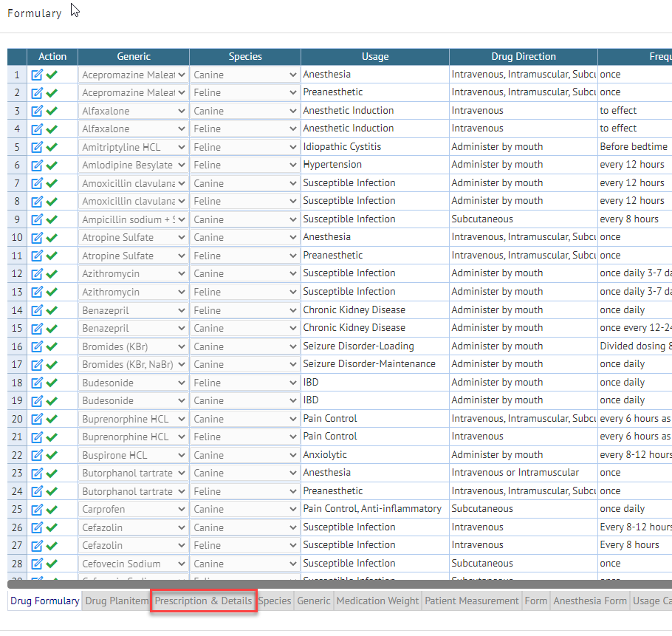
Task: Open the Generic dropdown in row 1
Action: 133,75
